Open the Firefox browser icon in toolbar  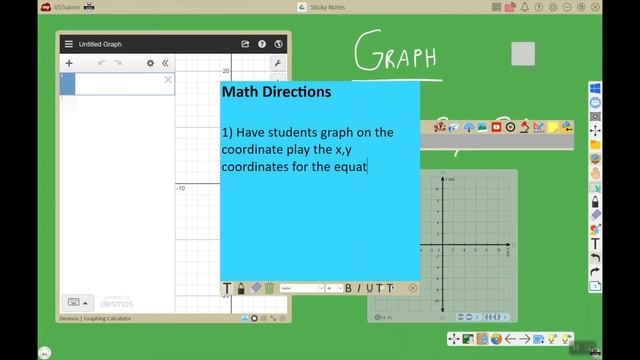(496, 339)
